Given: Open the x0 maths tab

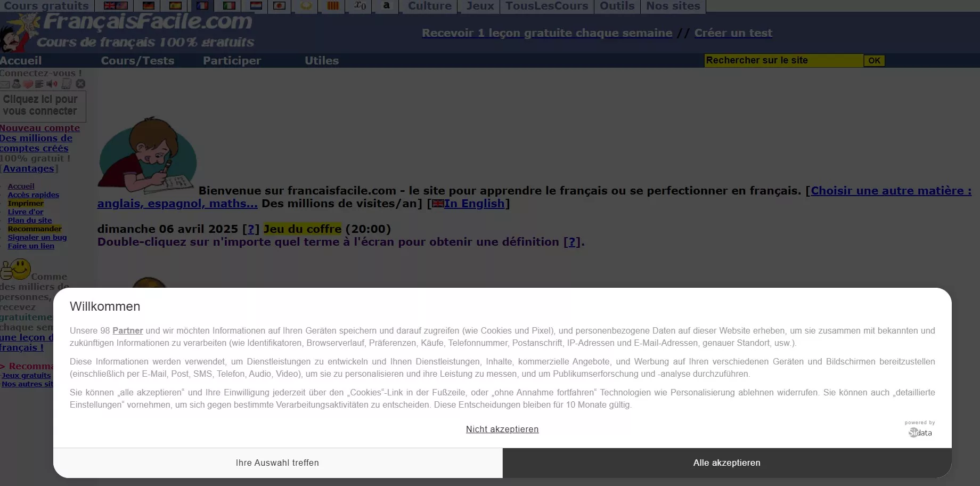Looking at the screenshot, I should click(x=360, y=6).
